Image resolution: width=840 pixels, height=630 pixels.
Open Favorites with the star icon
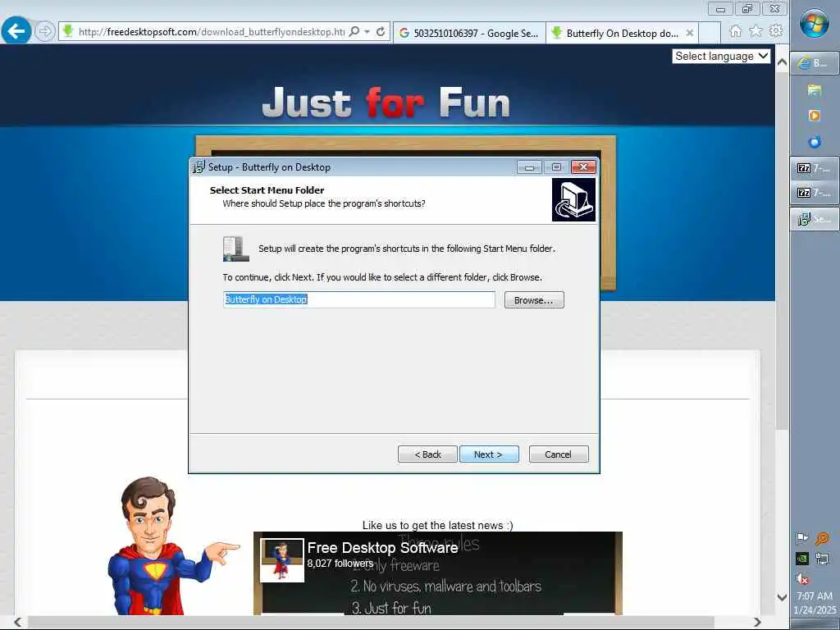pos(756,31)
